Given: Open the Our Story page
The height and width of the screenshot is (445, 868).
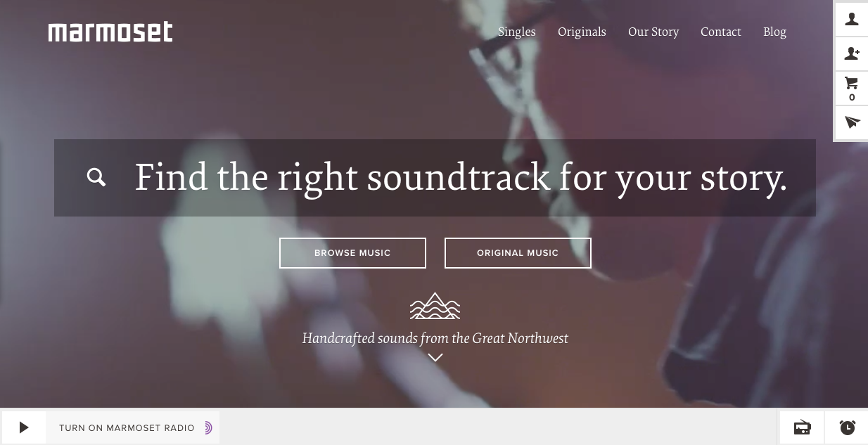Looking at the screenshot, I should (653, 32).
